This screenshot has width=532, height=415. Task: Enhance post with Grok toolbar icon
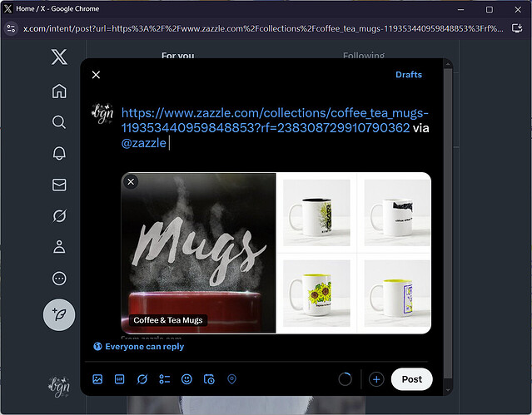click(142, 379)
